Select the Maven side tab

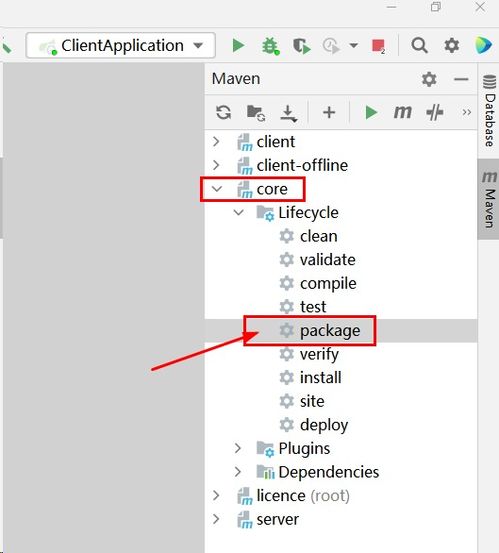click(489, 200)
